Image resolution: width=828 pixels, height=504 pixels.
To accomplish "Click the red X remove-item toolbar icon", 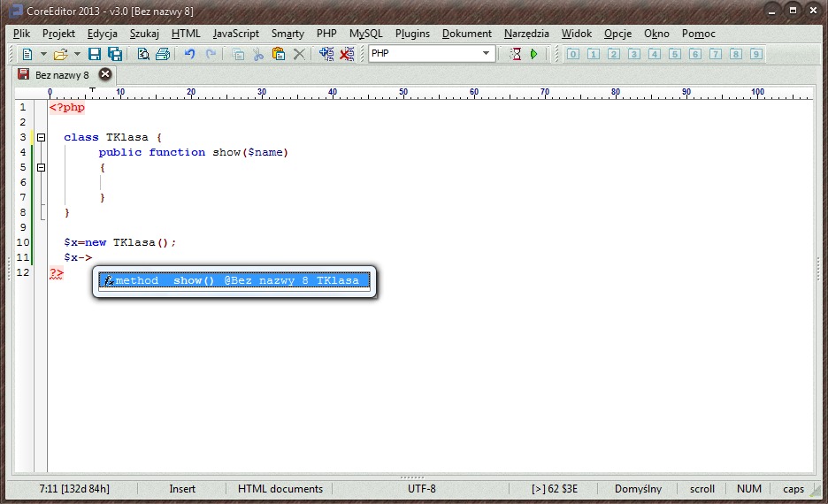I will 347,54.
